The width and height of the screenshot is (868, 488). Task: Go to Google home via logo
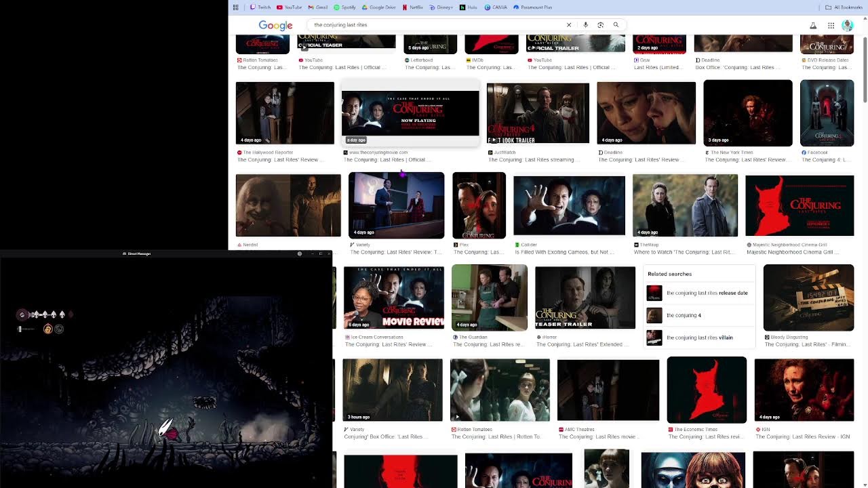(x=275, y=25)
